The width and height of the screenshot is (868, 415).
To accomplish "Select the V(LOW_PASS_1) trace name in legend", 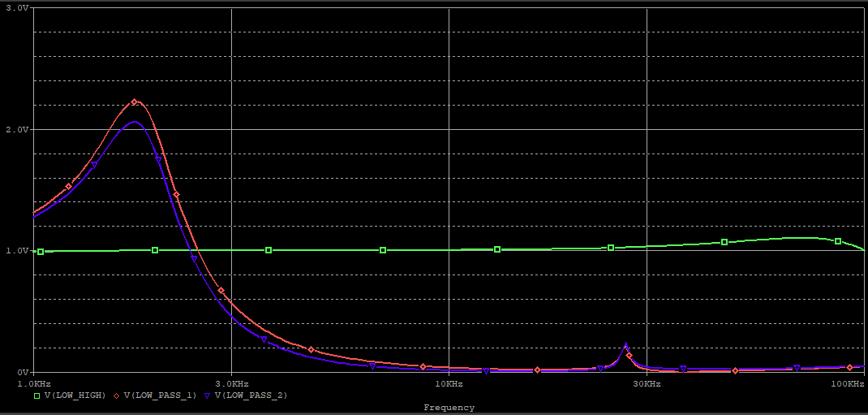I will click(x=160, y=396).
